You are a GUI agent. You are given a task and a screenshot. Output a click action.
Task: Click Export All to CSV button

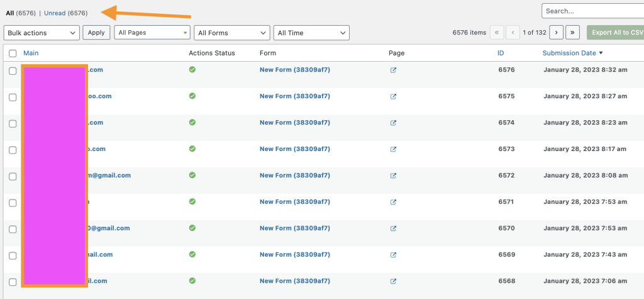click(615, 33)
